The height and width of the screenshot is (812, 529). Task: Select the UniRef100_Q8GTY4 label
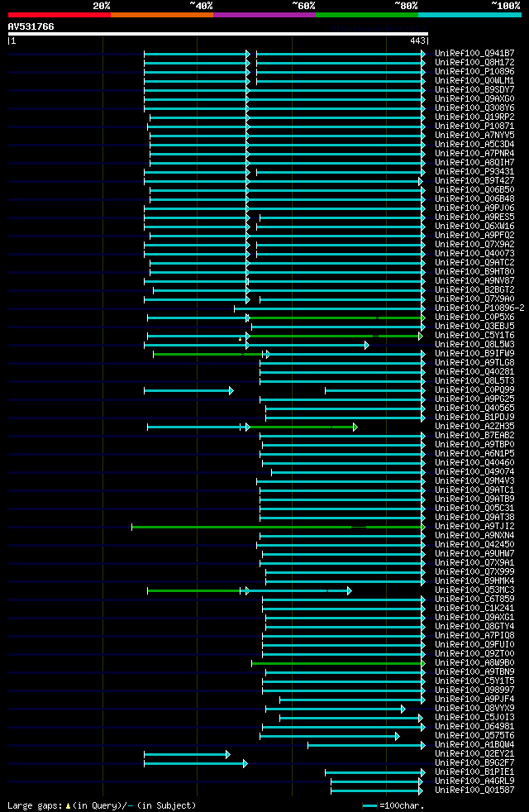(474, 627)
